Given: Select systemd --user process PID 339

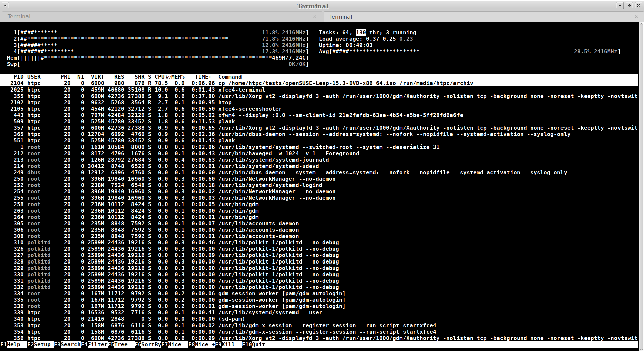Looking at the screenshot, I should pos(319,312).
